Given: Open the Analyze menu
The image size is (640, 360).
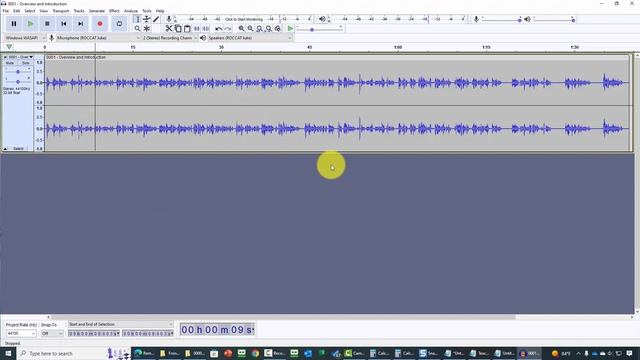Looking at the screenshot, I should click(131, 11).
